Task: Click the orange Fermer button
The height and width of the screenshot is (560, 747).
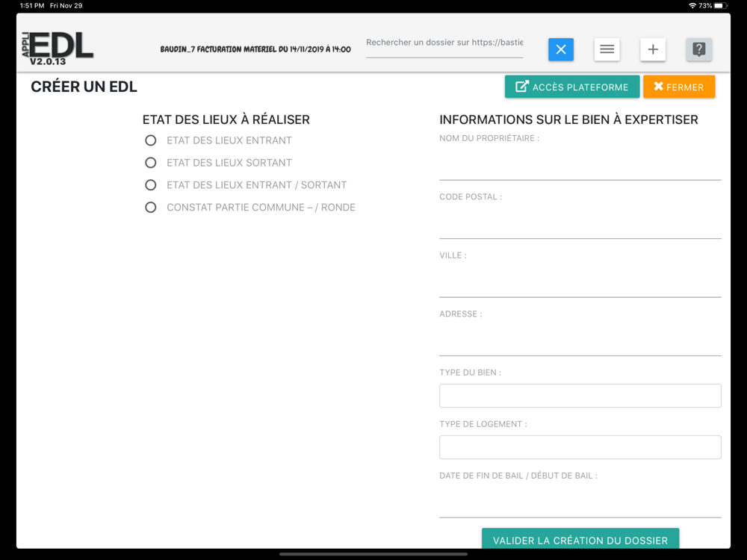Action: click(679, 87)
